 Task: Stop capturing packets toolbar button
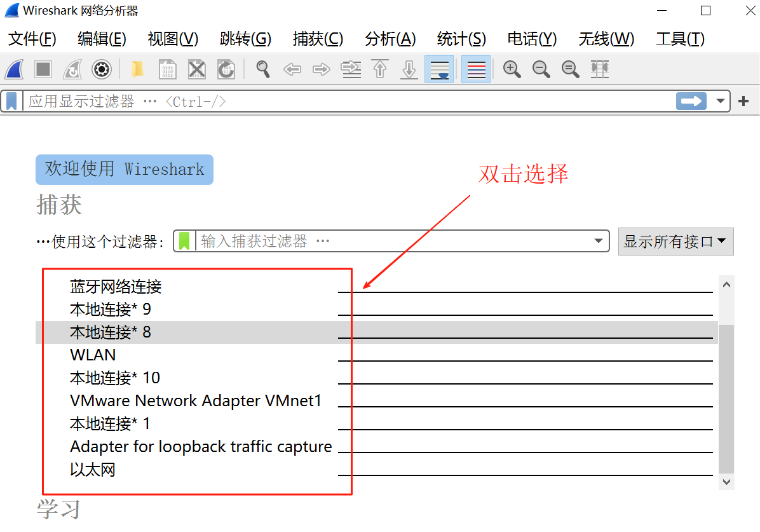(x=43, y=69)
